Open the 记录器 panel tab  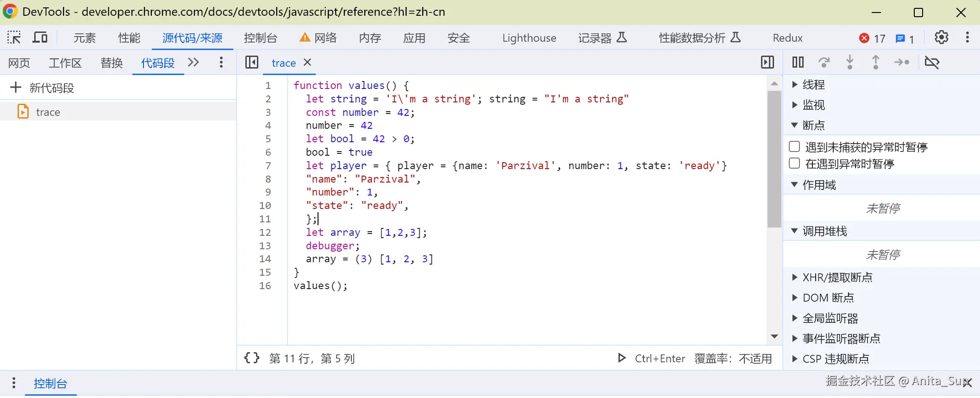[602, 38]
